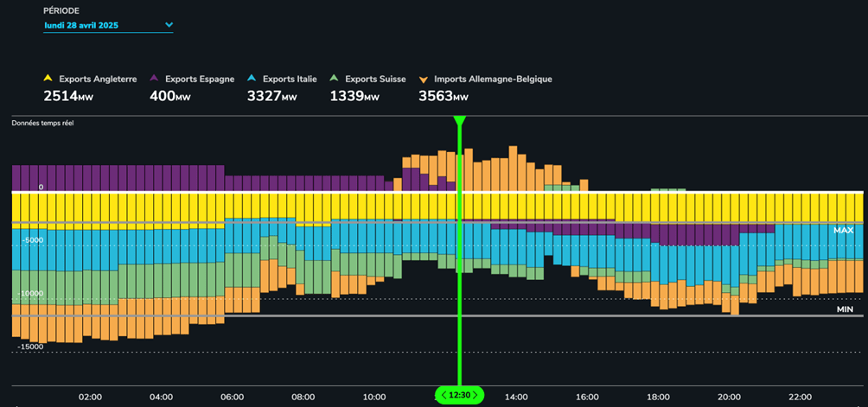Click the 12:30 time slider handle

click(459, 395)
